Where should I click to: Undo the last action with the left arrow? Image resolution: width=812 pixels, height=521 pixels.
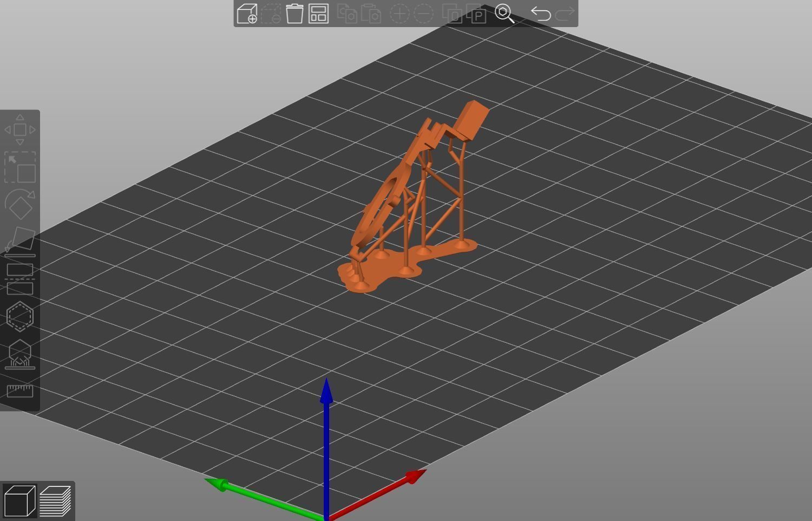(540, 14)
